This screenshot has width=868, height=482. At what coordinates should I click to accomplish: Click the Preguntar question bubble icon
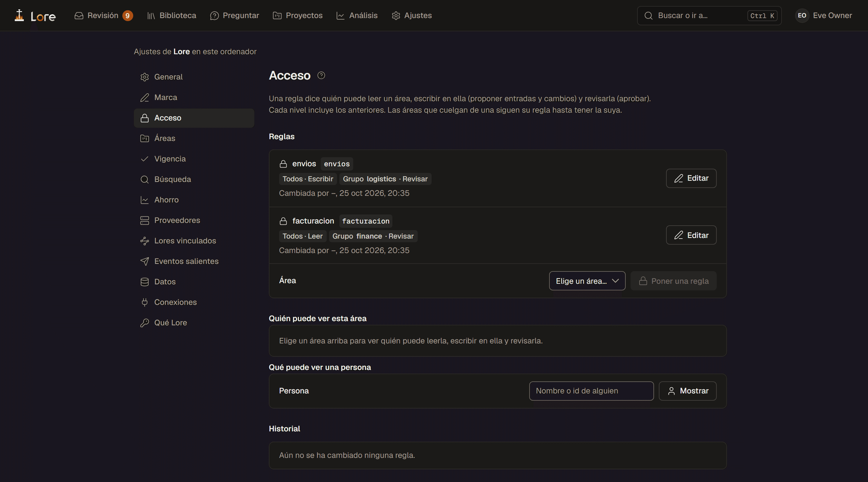pyautogui.click(x=214, y=15)
